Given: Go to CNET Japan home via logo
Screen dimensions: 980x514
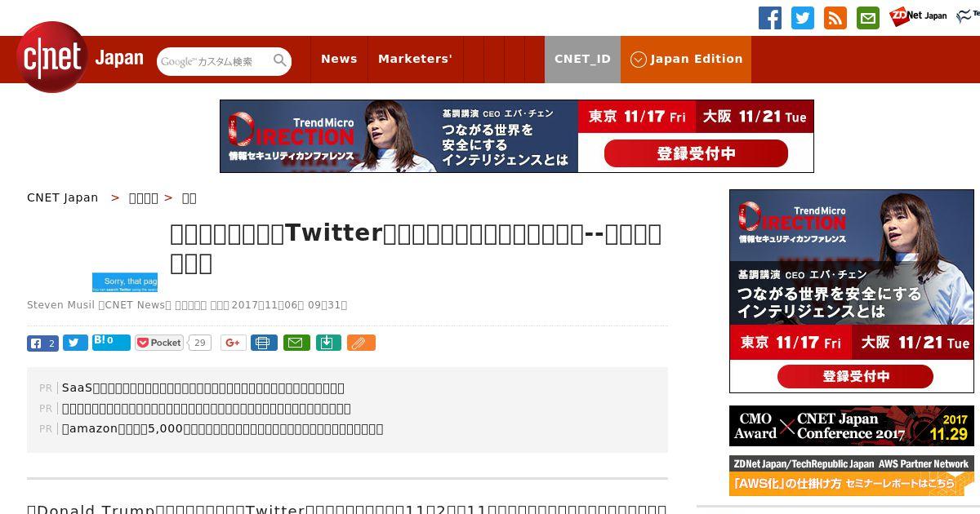Looking at the screenshot, I should 80,58.
